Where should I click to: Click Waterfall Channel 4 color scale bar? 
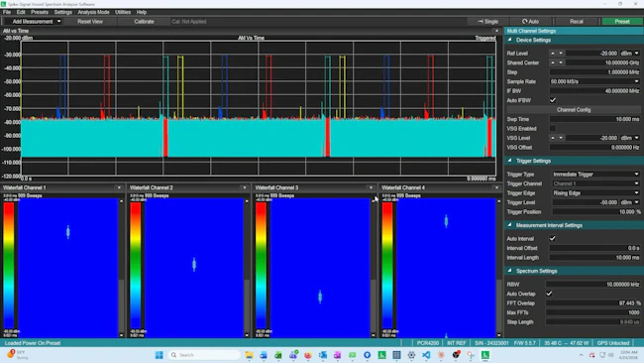[387, 266]
